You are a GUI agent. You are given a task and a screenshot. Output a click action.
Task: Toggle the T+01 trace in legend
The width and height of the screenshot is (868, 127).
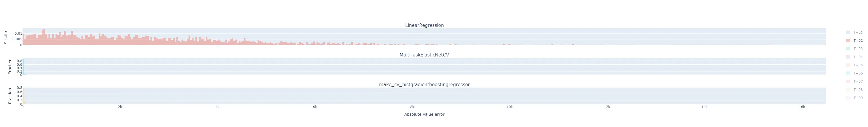[x=858, y=32]
